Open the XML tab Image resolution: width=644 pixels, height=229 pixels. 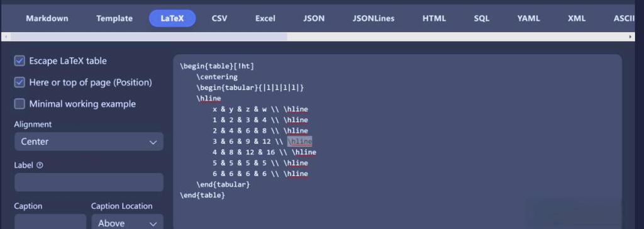tap(577, 18)
